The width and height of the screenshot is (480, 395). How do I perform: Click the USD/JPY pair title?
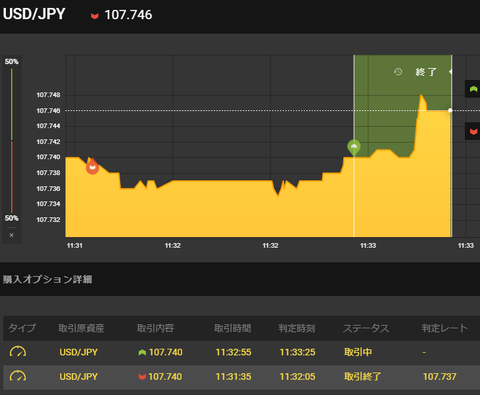[x=34, y=14]
